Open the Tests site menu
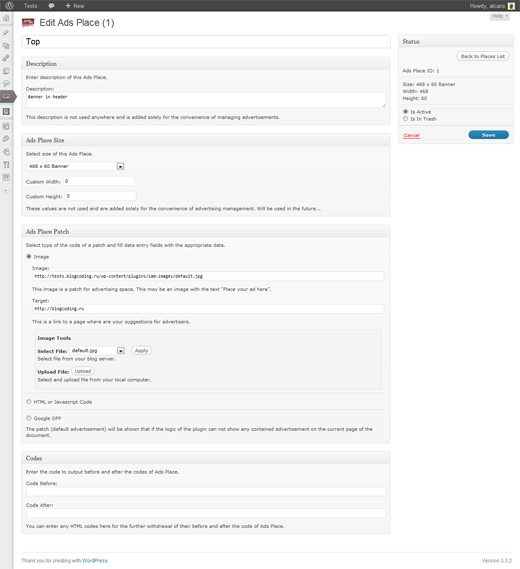The image size is (520, 569). [x=30, y=6]
